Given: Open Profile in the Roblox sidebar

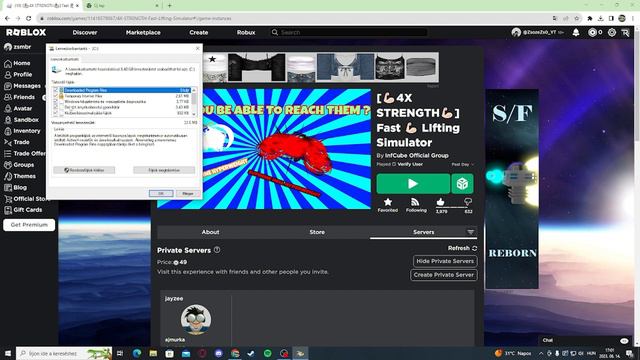Looking at the screenshot, I should click(x=18, y=75).
